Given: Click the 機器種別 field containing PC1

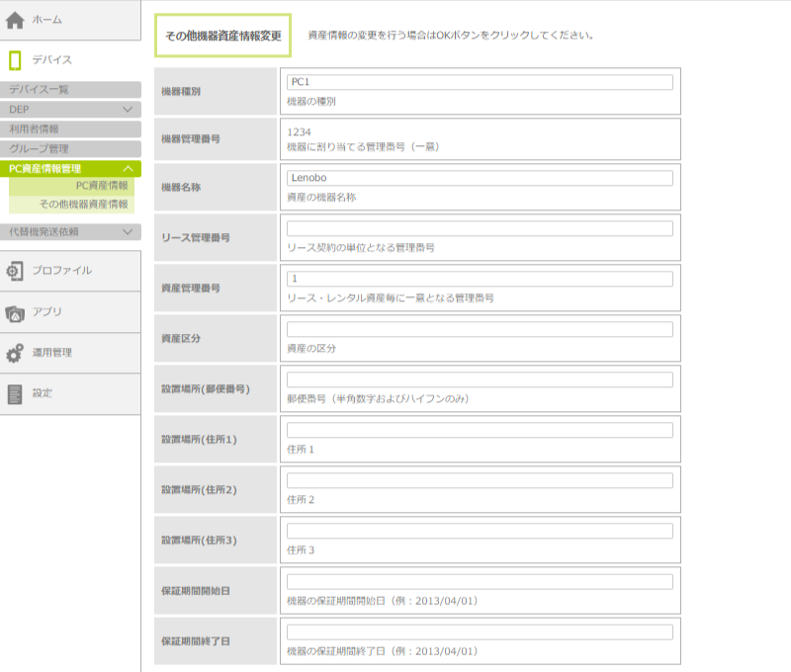Looking at the screenshot, I should click(x=480, y=83).
